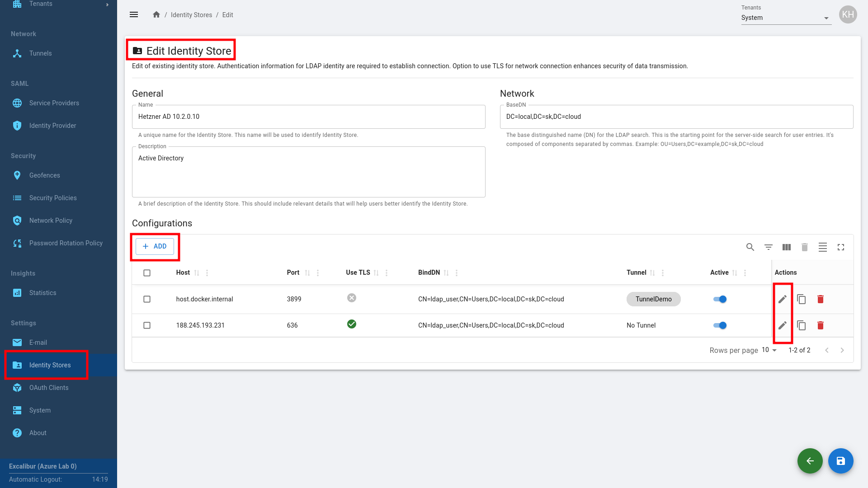Viewport: 868px width, 488px height.
Task: Tick the select-all checkbox in table header
Action: [147, 273]
